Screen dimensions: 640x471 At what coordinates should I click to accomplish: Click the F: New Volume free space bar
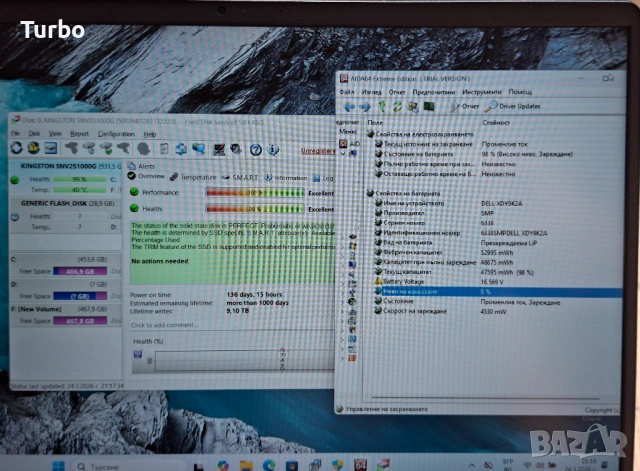[80, 321]
